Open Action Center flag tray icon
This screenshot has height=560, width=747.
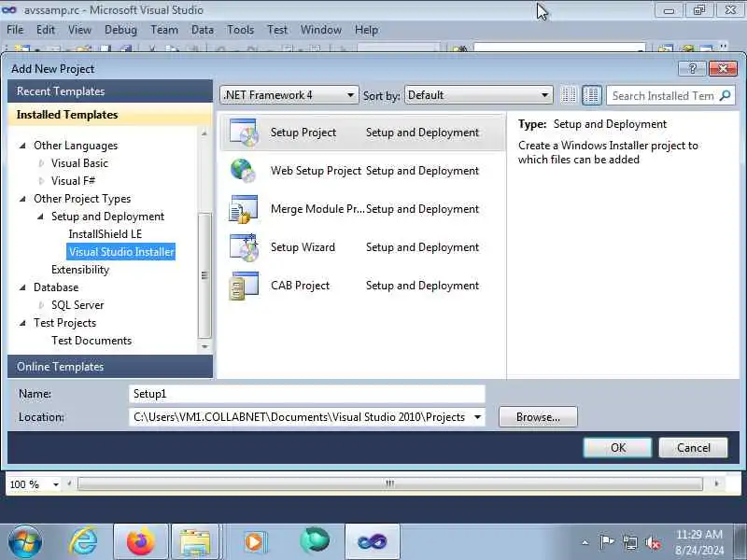coord(606,542)
